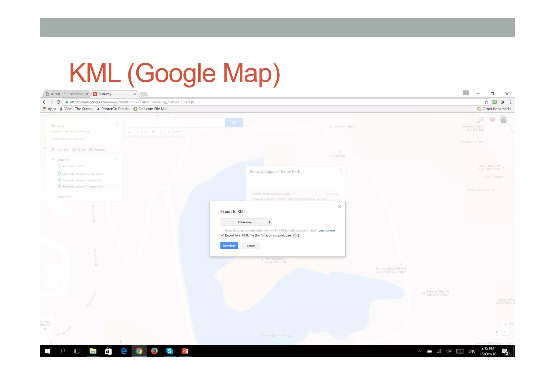The width and height of the screenshot is (555, 392).
Task: Open the Google account avatar
Action: pos(504,119)
